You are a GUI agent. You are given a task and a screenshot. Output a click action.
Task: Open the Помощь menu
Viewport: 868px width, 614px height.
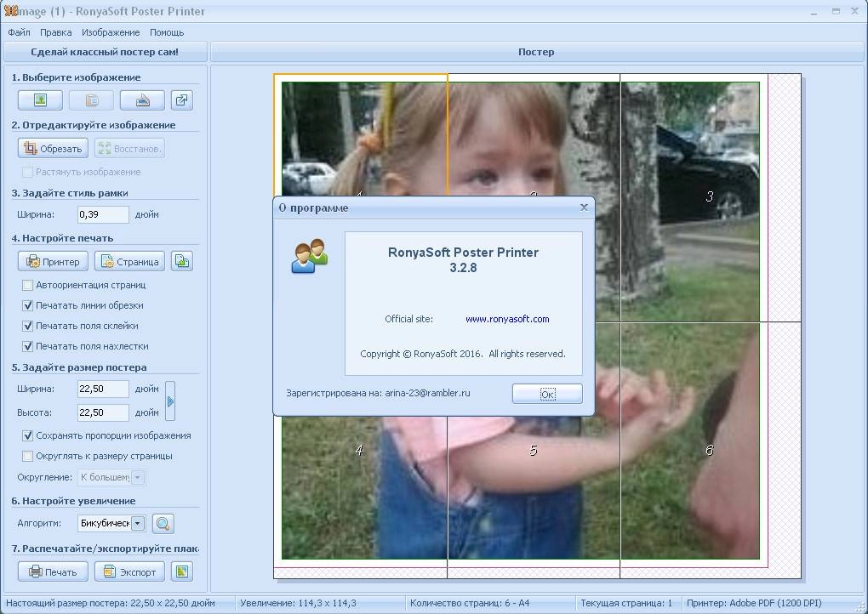[x=167, y=32]
